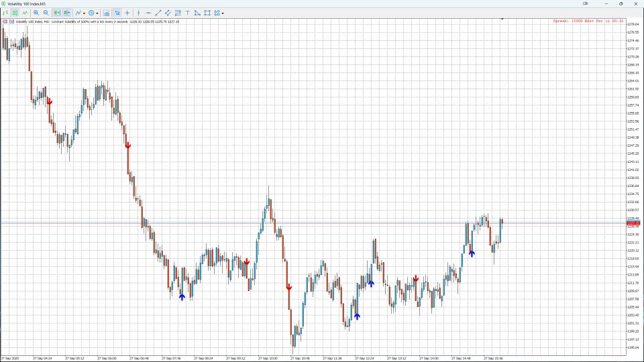This screenshot has width=644, height=362.
Task: Click the blue buy arrow after 12:24 label
Action: [x=371, y=283]
